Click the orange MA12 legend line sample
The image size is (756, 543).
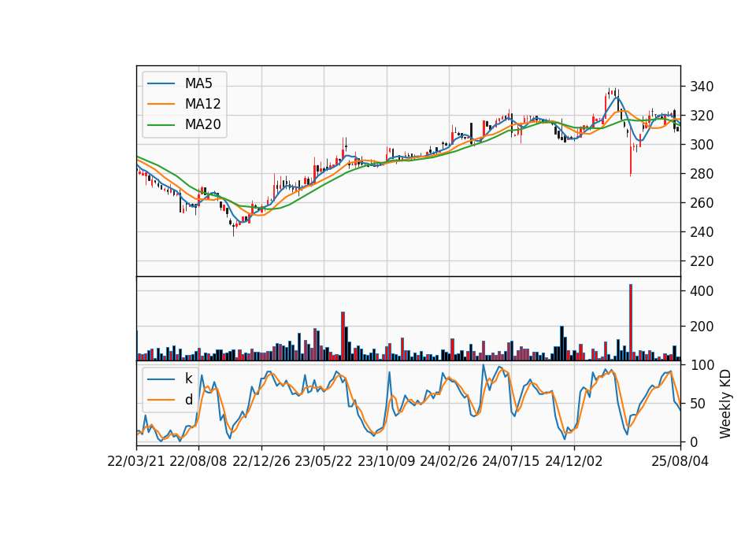pos(161,104)
